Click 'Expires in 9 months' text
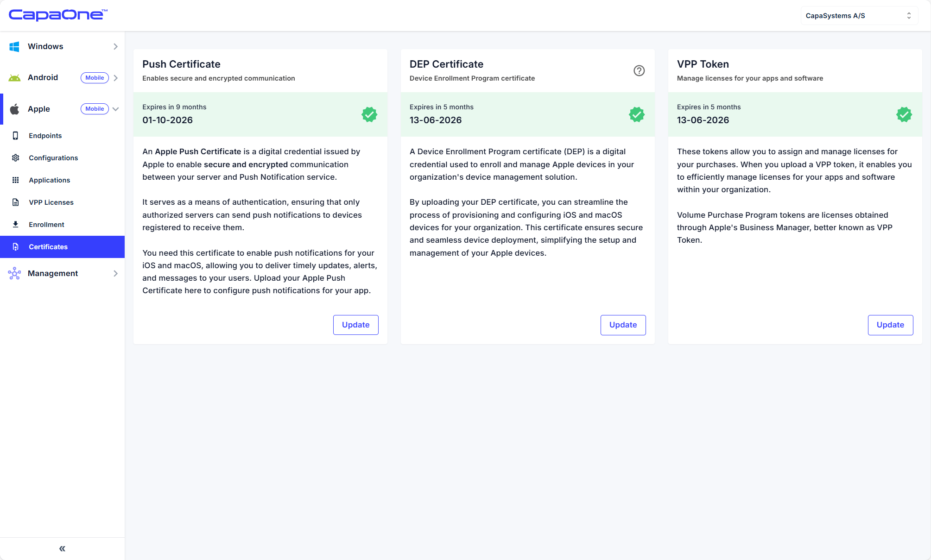 (174, 107)
